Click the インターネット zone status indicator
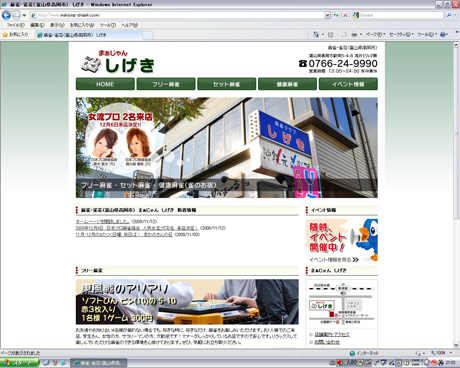This screenshot has height=368, width=460. [x=364, y=353]
